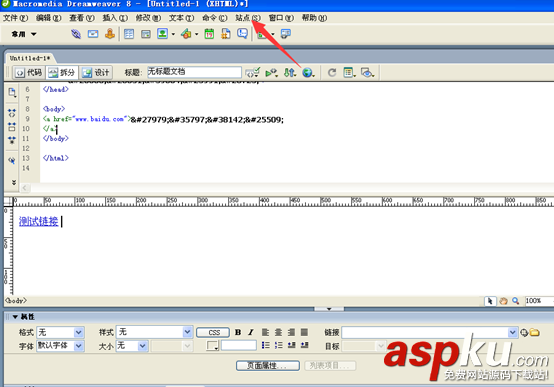Align text left
The width and height of the screenshot is (554, 387).
coord(265,332)
